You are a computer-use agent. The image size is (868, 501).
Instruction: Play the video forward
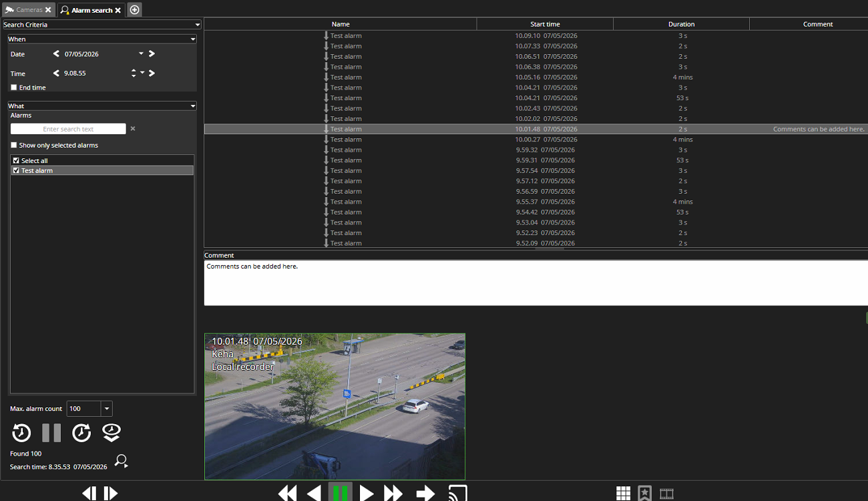[367, 493]
